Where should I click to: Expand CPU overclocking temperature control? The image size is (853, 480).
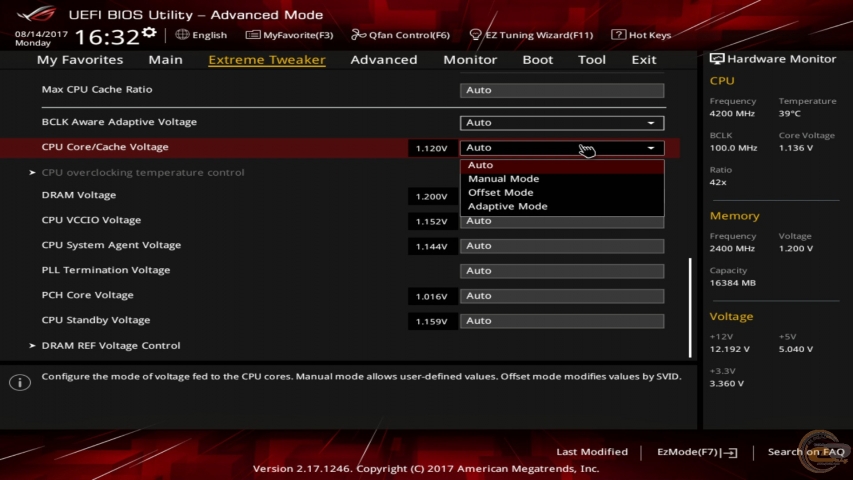pyautogui.click(x=143, y=173)
